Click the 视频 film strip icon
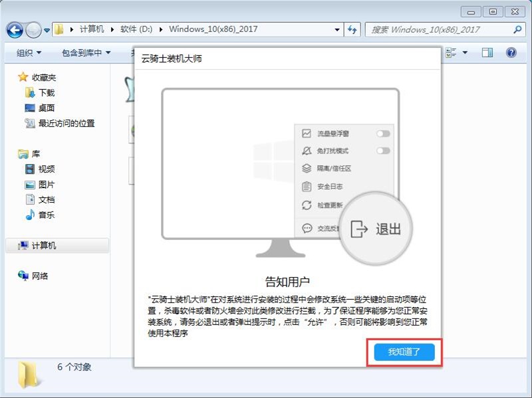The image size is (532, 398). click(x=30, y=169)
